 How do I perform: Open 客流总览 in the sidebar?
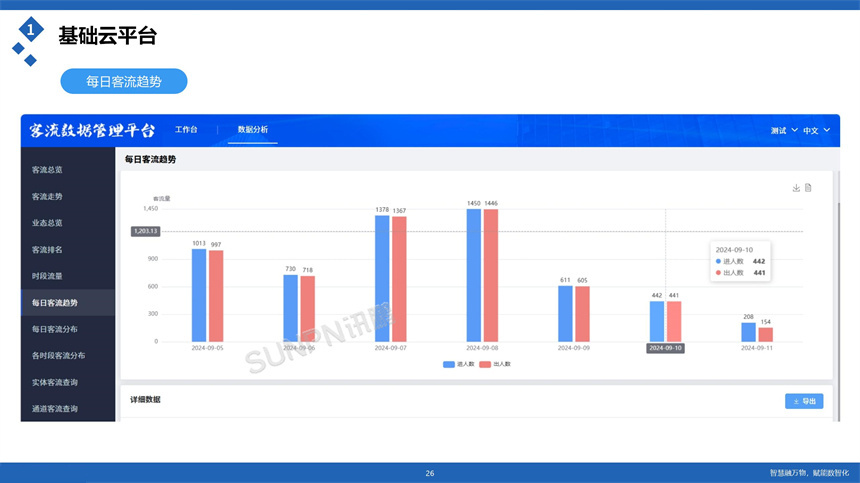(x=47, y=170)
